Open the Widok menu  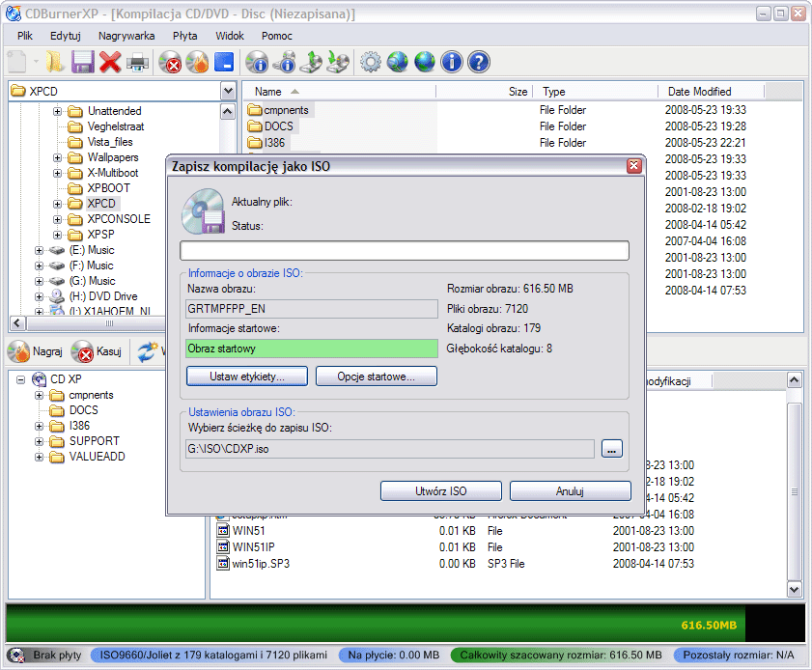pos(230,36)
